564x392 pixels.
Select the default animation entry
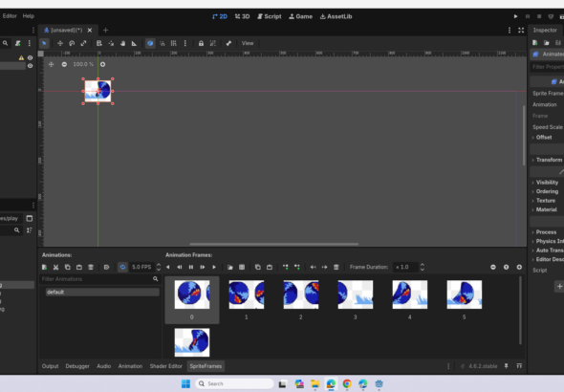pyautogui.click(x=102, y=292)
